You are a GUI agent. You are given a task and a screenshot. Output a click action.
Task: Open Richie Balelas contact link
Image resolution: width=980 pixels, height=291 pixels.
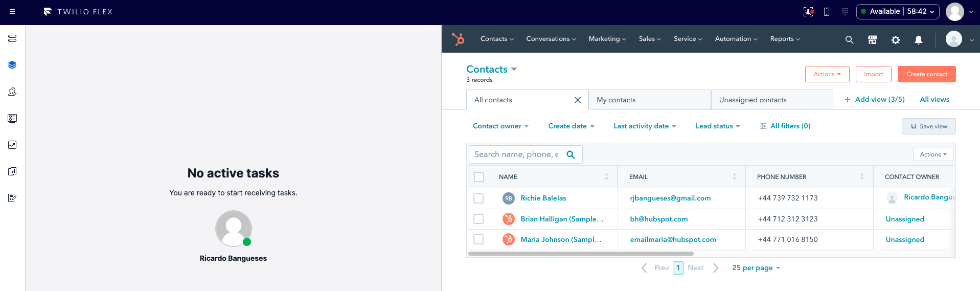[x=543, y=198]
